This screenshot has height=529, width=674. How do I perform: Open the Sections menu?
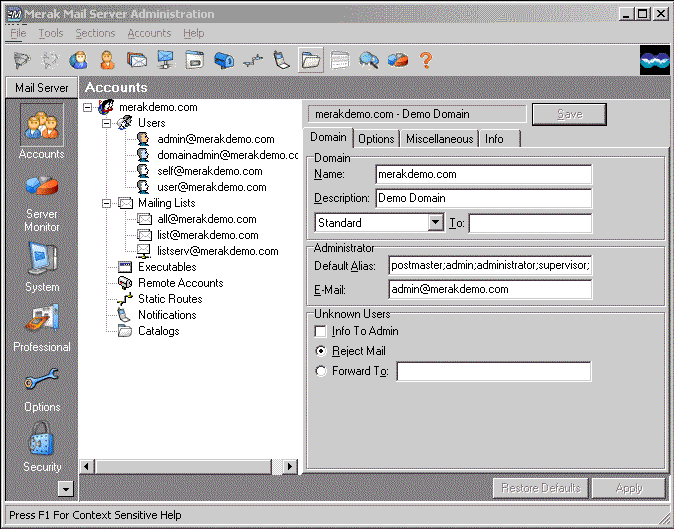tap(95, 33)
